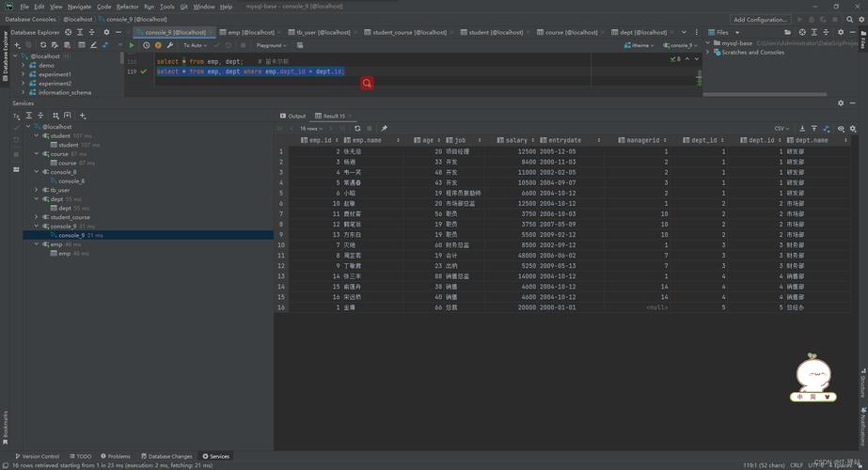Open table editor icon in Database Explorer toolbar
This screenshot has width=868, height=470.
[x=82, y=45]
